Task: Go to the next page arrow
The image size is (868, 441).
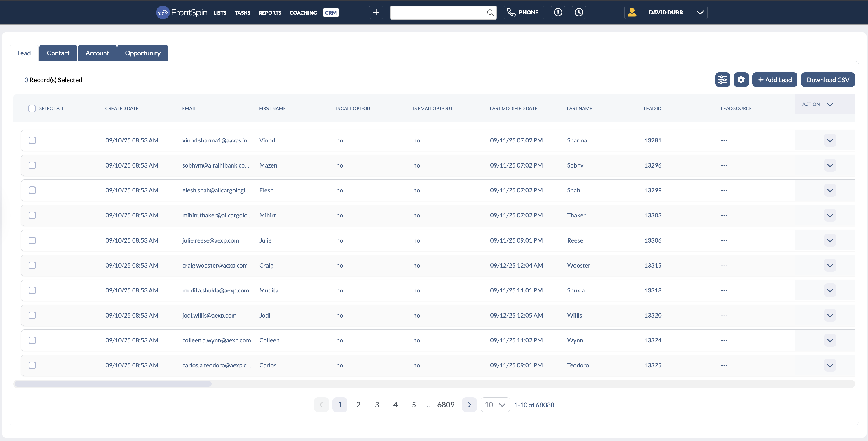Action: [x=469, y=405]
